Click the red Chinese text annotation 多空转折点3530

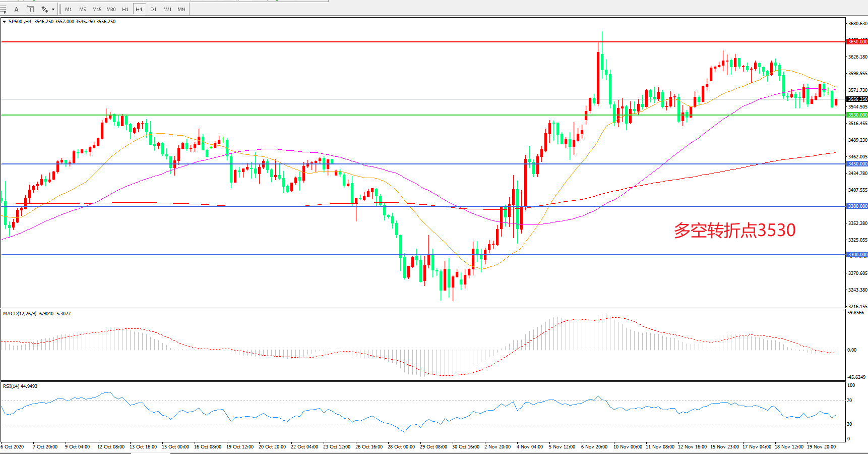pos(734,231)
